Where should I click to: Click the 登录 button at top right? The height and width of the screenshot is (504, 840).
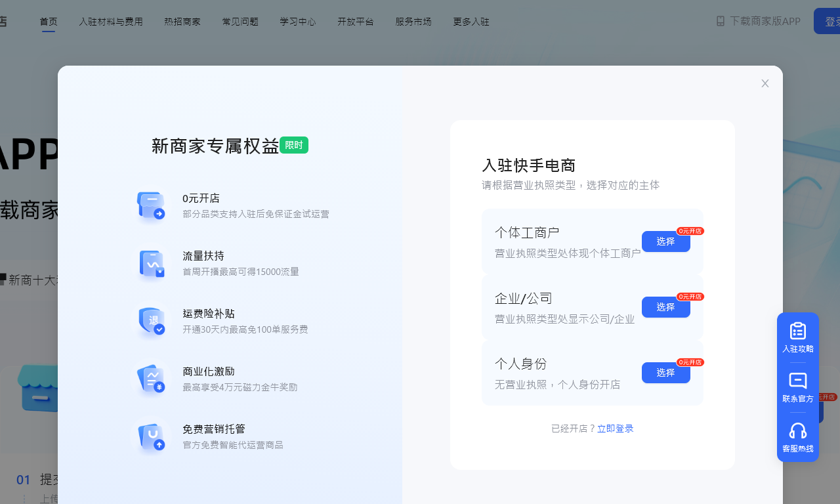pos(827,21)
